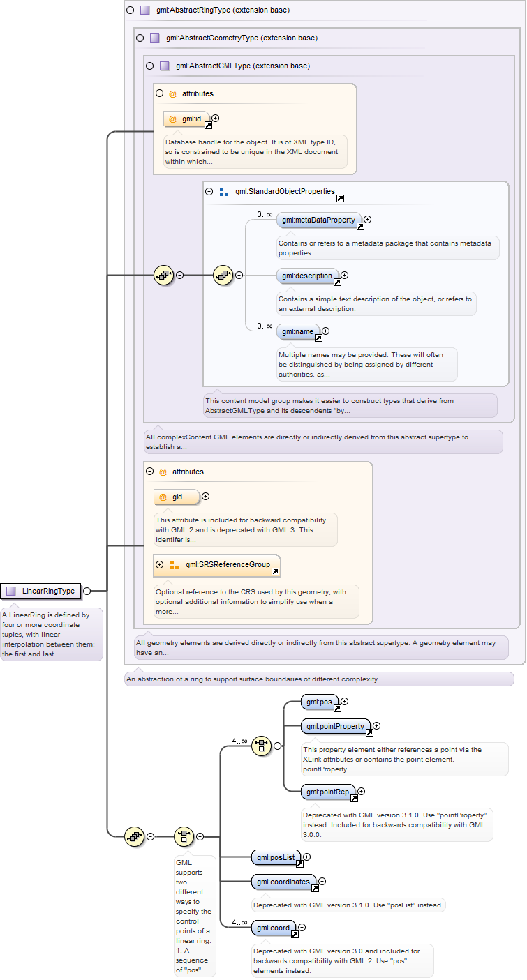Select gml:description element

click(x=307, y=276)
